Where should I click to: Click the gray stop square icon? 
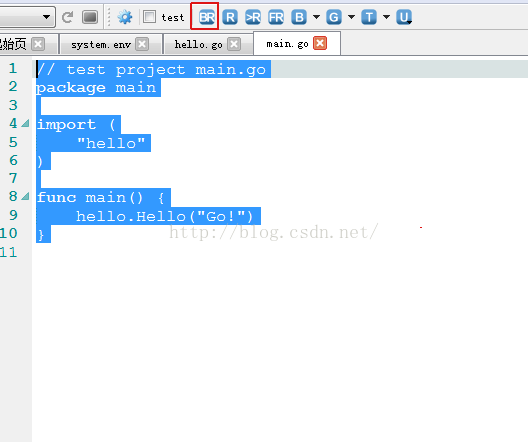coord(90,17)
